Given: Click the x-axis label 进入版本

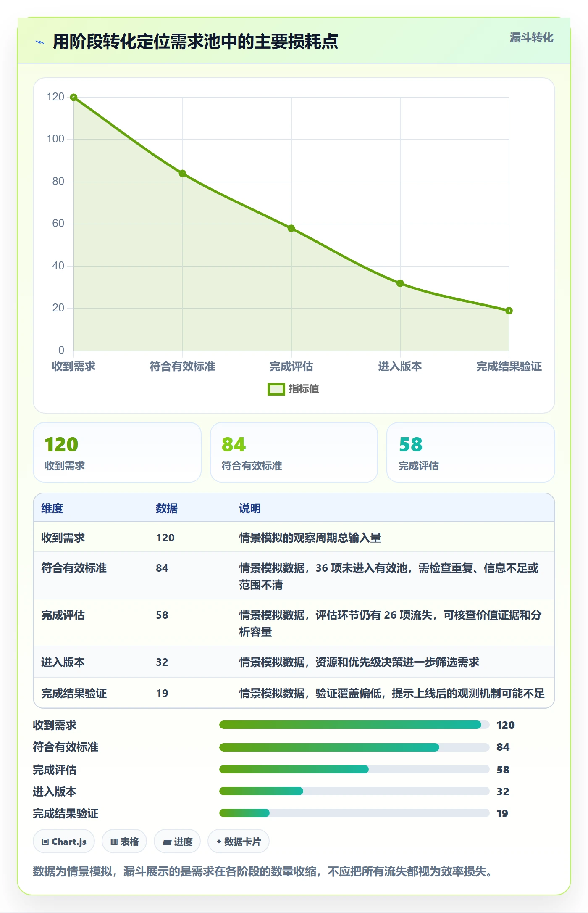Looking at the screenshot, I should click(x=400, y=366).
